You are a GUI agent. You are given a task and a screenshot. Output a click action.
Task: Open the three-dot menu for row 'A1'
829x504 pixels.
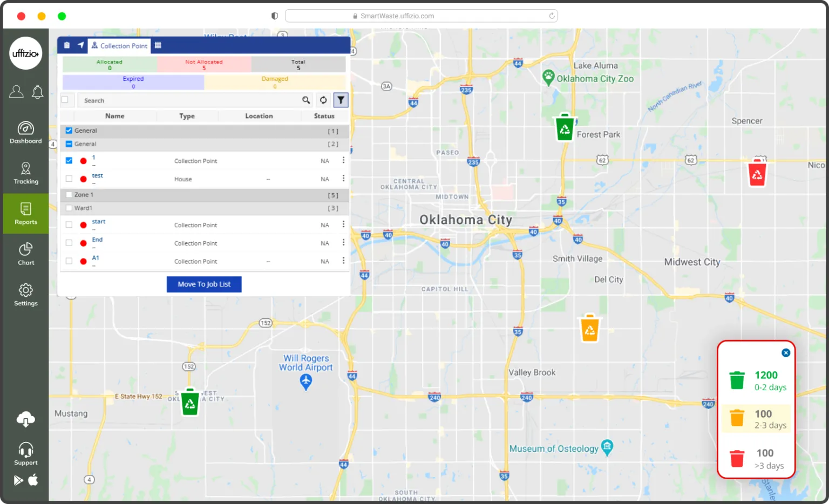pyautogui.click(x=343, y=261)
